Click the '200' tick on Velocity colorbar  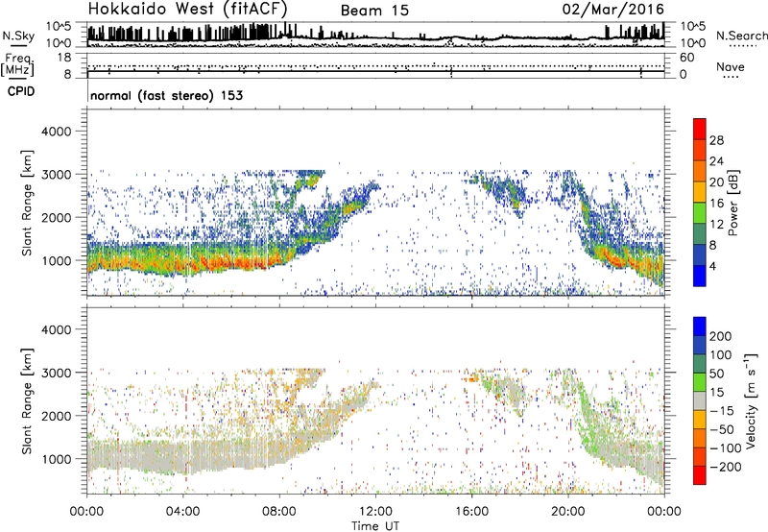click(721, 336)
